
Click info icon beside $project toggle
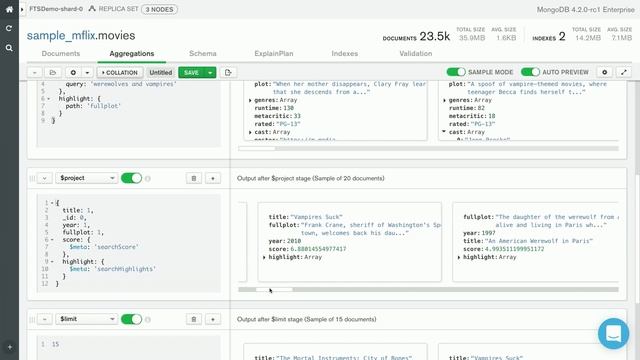click(x=148, y=178)
